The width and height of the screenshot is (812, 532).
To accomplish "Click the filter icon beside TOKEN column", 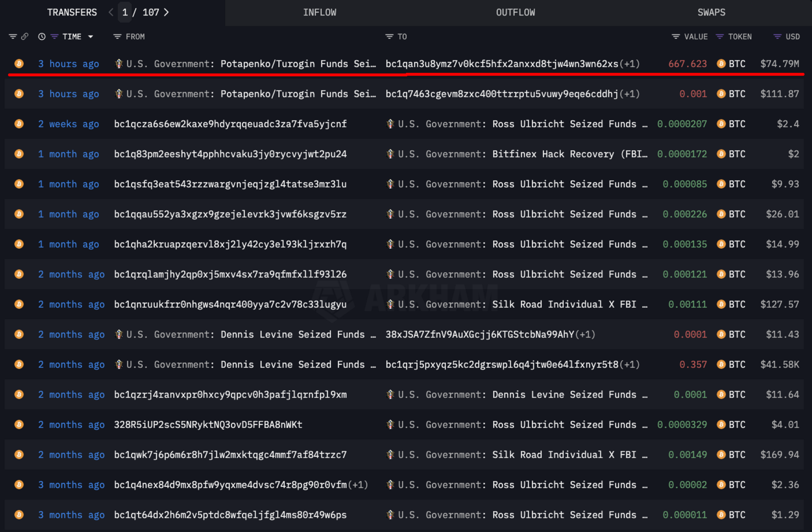I will (720, 37).
